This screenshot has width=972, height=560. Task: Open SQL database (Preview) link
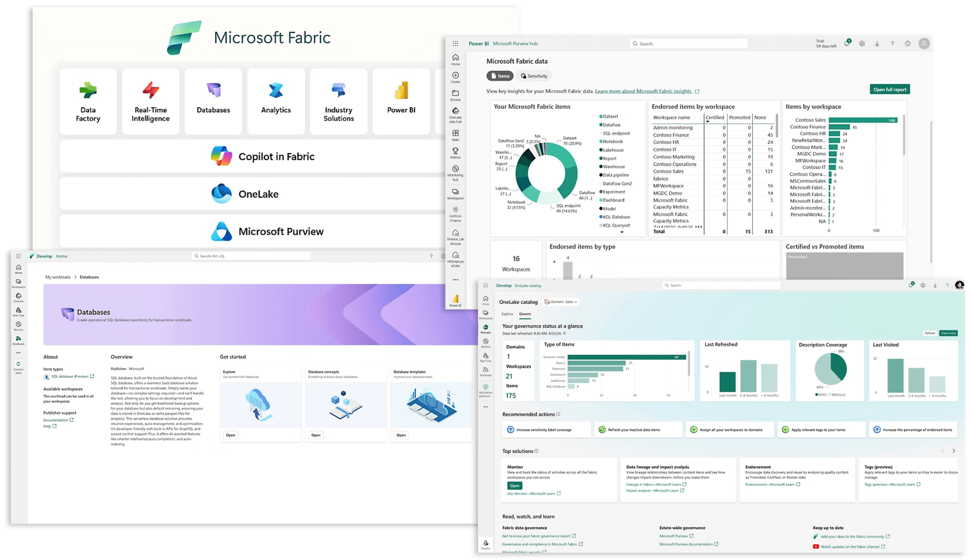(70, 376)
